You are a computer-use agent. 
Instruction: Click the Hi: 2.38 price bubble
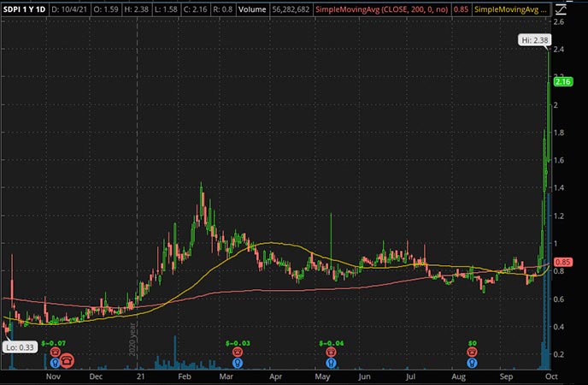[x=535, y=40]
